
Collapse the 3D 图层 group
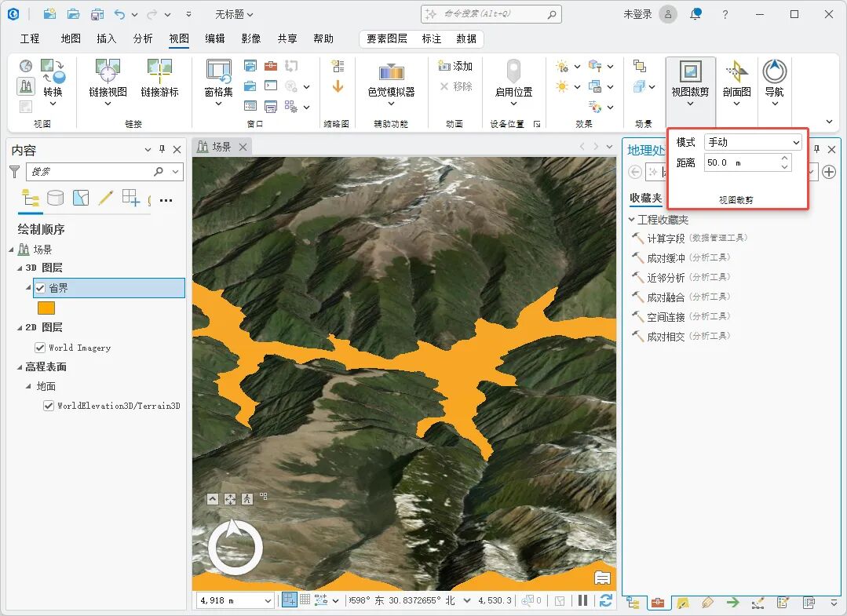coord(20,268)
